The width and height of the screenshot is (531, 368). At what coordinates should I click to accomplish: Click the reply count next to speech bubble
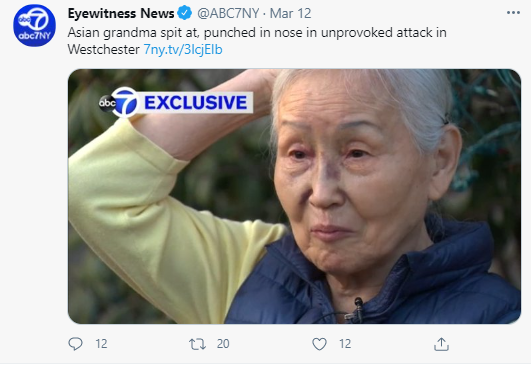pyautogui.click(x=101, y=344)
